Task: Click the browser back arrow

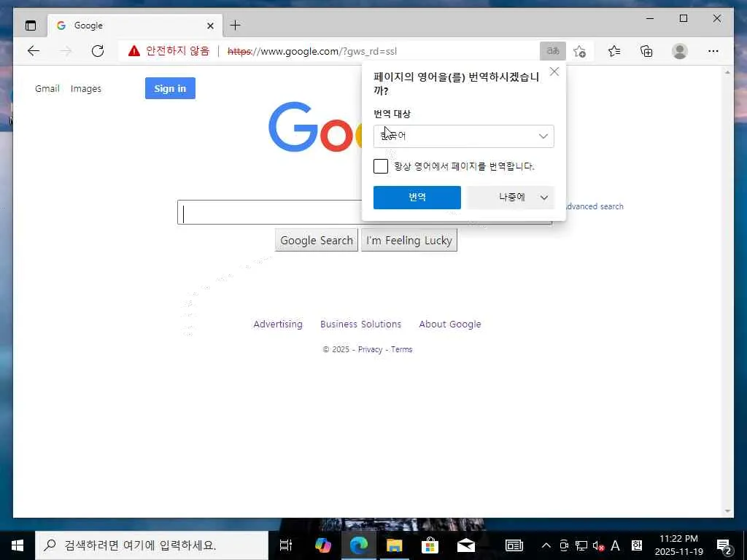Action: (34, 51)
